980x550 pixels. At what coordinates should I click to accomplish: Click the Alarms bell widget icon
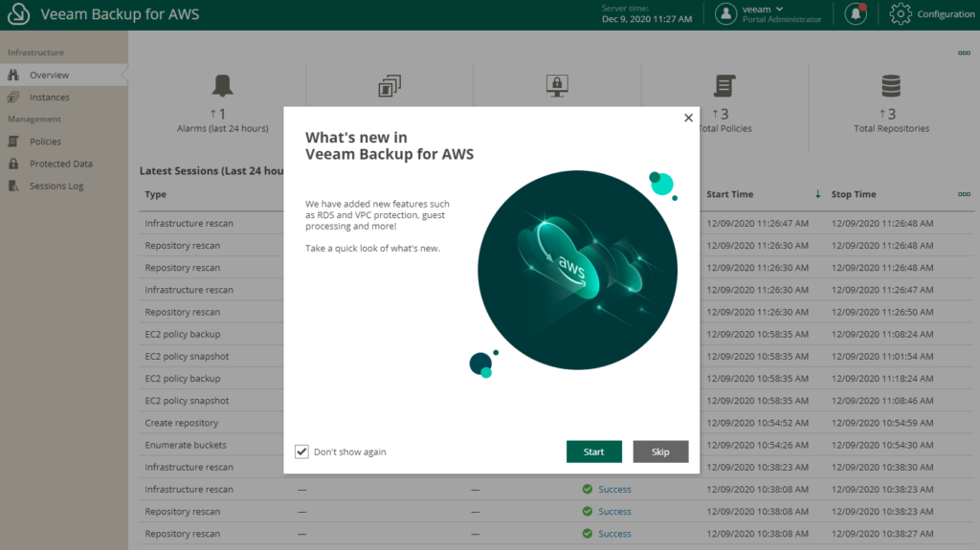point(222,86)
